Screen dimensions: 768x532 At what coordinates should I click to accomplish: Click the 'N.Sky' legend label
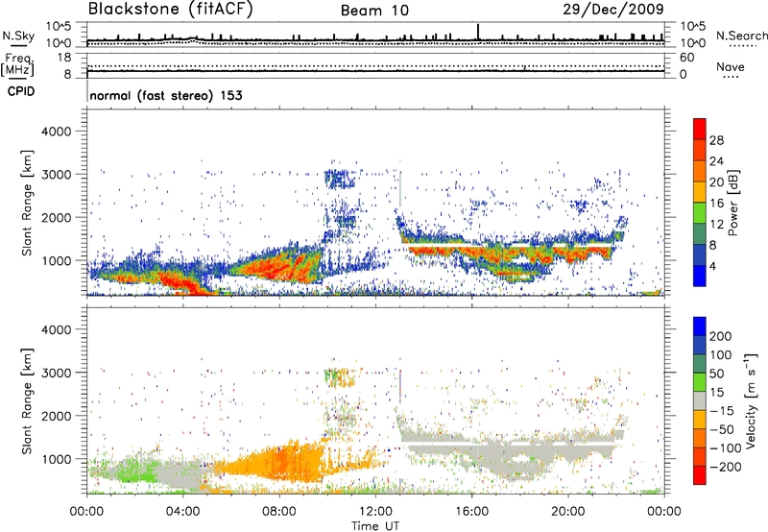click(18, 36)
